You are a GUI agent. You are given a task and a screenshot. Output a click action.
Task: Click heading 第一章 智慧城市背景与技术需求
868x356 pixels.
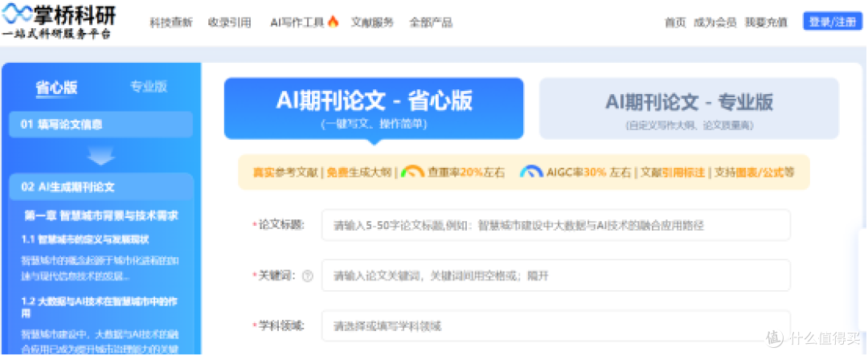(x=101, y=215)
